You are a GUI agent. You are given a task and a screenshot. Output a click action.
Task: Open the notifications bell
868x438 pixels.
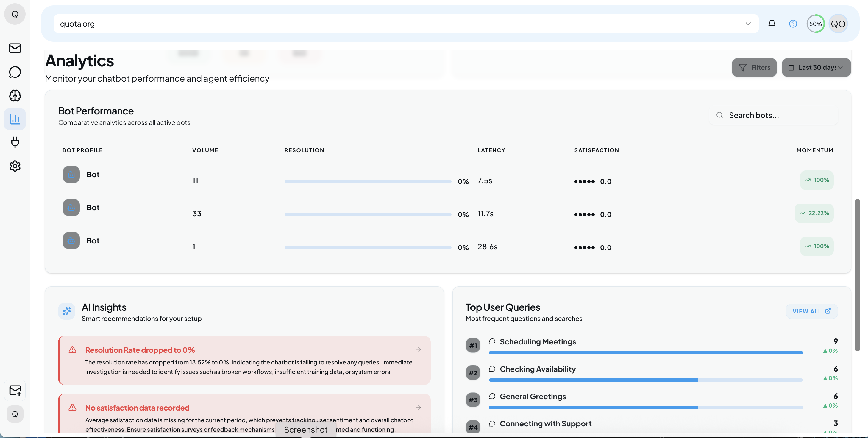pos(772,24)
